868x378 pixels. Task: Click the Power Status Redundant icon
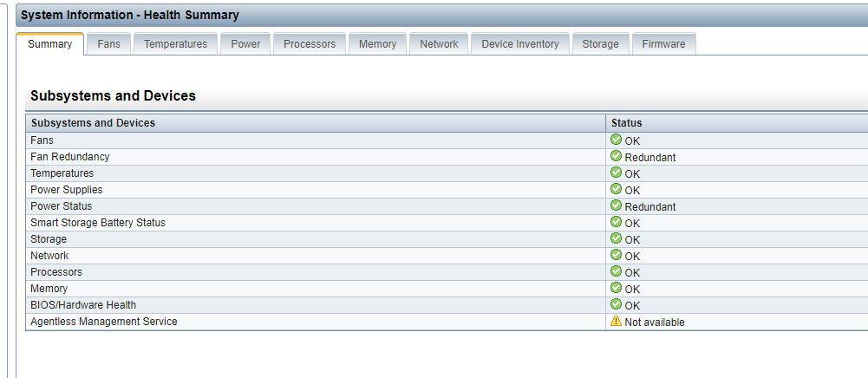tap(616, 205)
